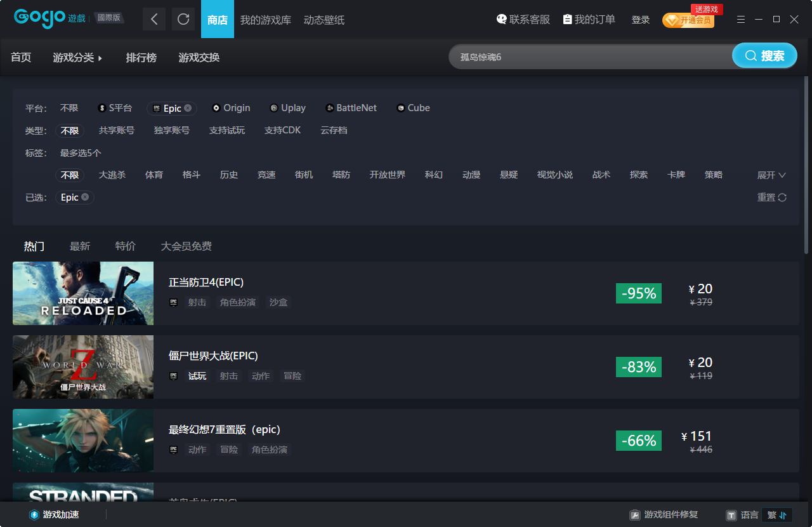The image size is (812, 527).
Task: Remove Epic chip in 已选 row
Action: (x=85, y=197)
